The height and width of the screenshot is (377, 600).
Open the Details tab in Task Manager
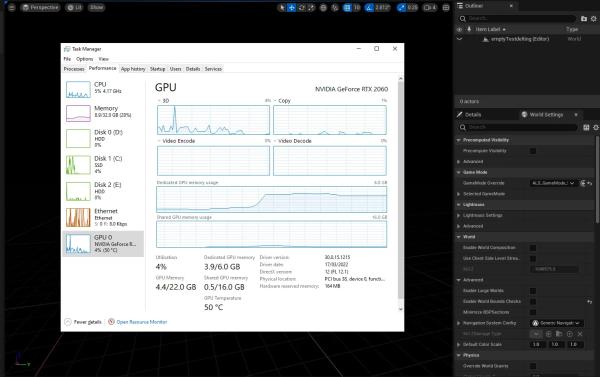click(x=193, y=69)
